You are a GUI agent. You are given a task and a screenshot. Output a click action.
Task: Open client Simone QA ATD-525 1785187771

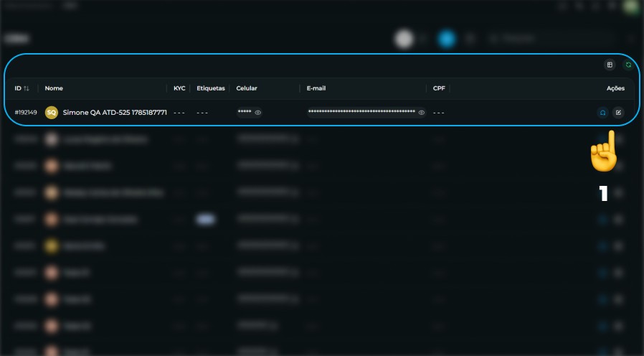(115, 113)
